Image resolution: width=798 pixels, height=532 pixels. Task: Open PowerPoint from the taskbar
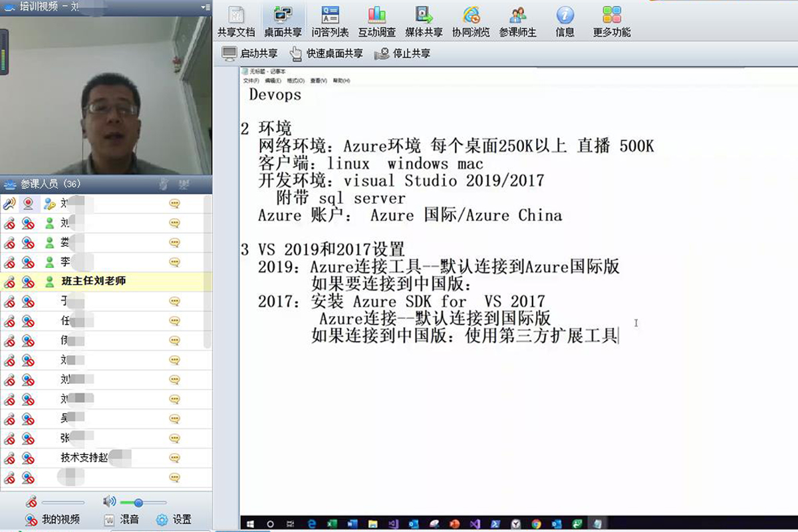click(x=454, y=524)
